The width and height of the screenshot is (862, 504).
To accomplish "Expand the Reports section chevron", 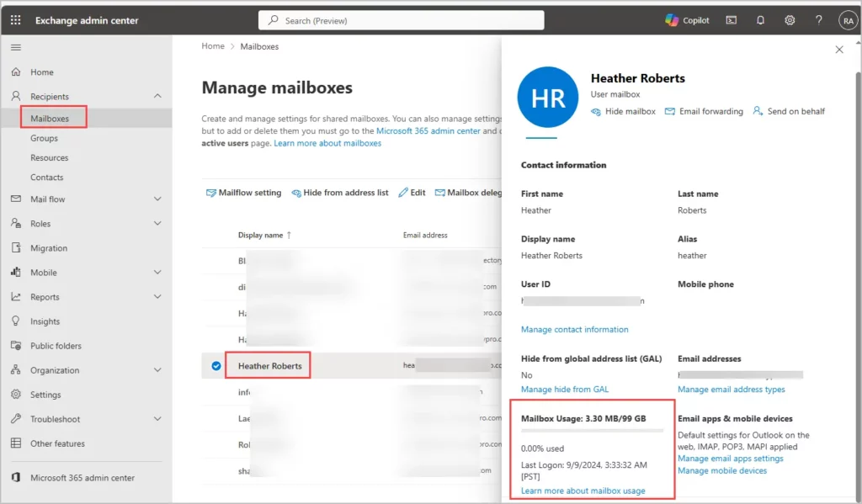I will coord(157,297).
